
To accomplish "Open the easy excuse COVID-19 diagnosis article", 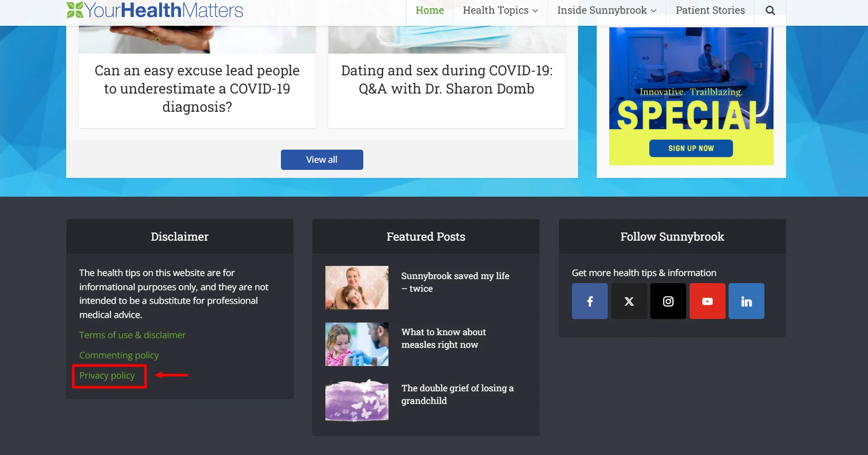I will pos(197,88).
